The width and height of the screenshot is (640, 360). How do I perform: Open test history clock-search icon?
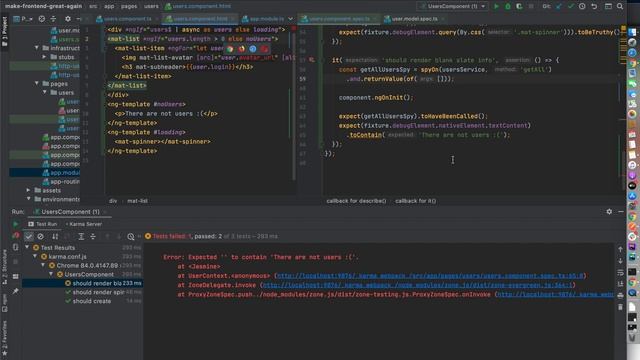[131, 236]
